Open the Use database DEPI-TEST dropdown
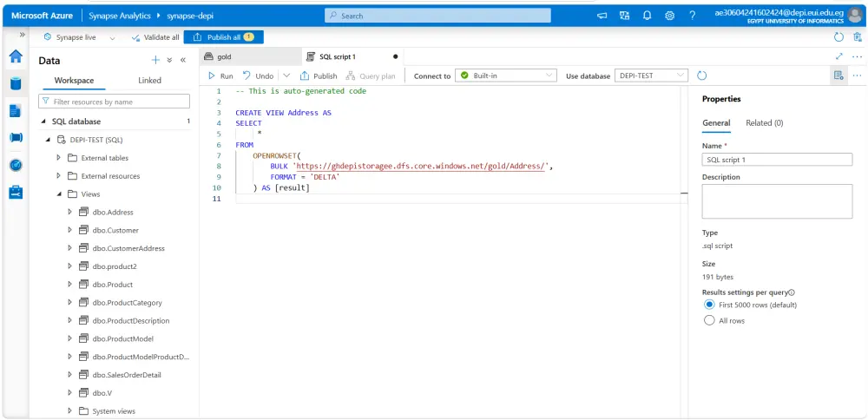868x420 pixels. (x=651, y=75)
